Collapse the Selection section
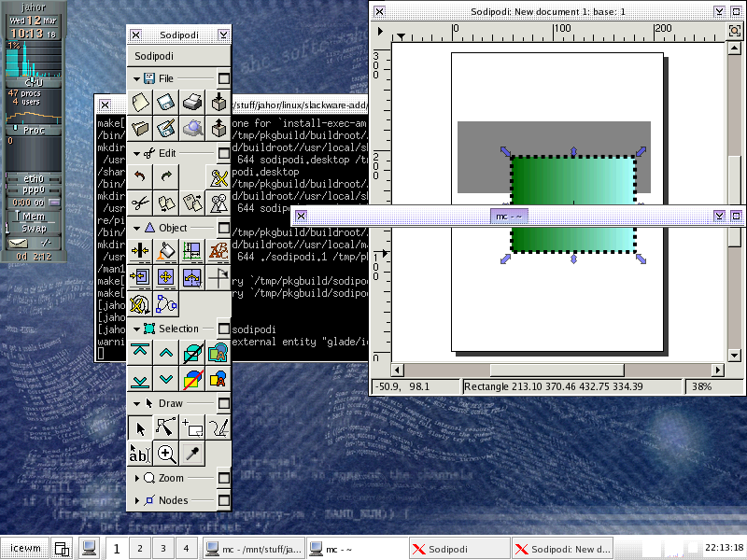The image size is (747, 560). (137, 329)
